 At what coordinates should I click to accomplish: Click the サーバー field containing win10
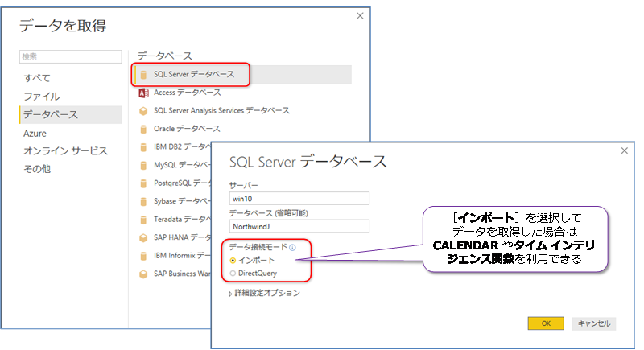pyautogui.click(x=299, y=199)
